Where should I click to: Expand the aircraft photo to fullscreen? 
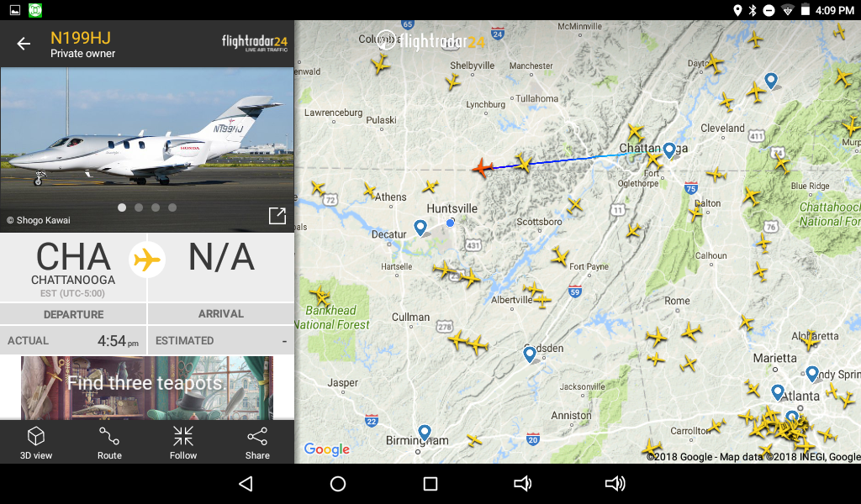[277, 216]
